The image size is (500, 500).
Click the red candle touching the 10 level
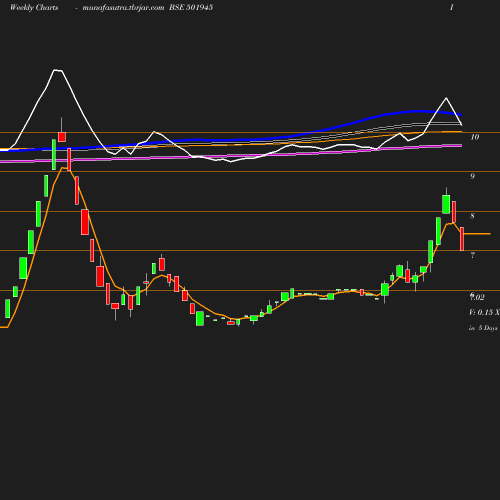[62, 137]
